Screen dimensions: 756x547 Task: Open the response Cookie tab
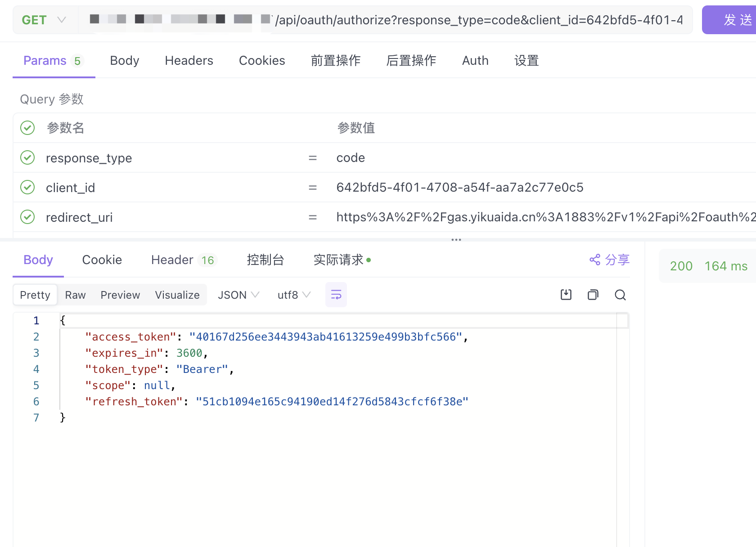point(102,260)
